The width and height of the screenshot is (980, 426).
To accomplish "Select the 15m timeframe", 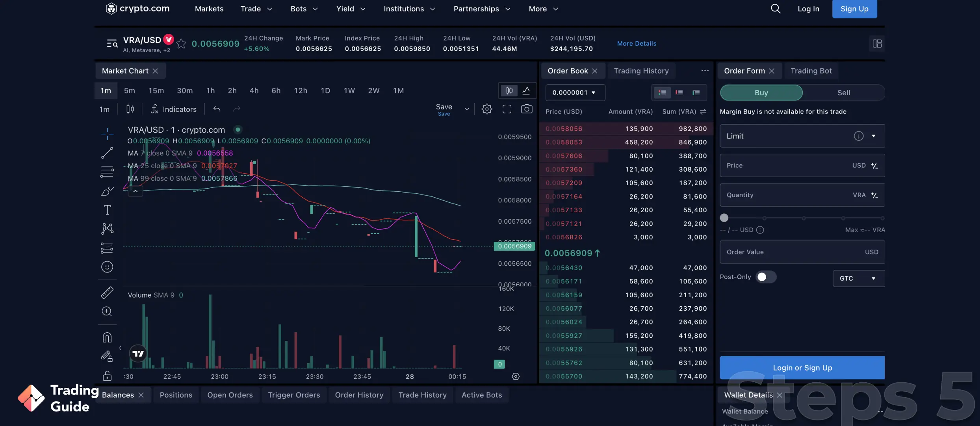I will pos(156,91).
